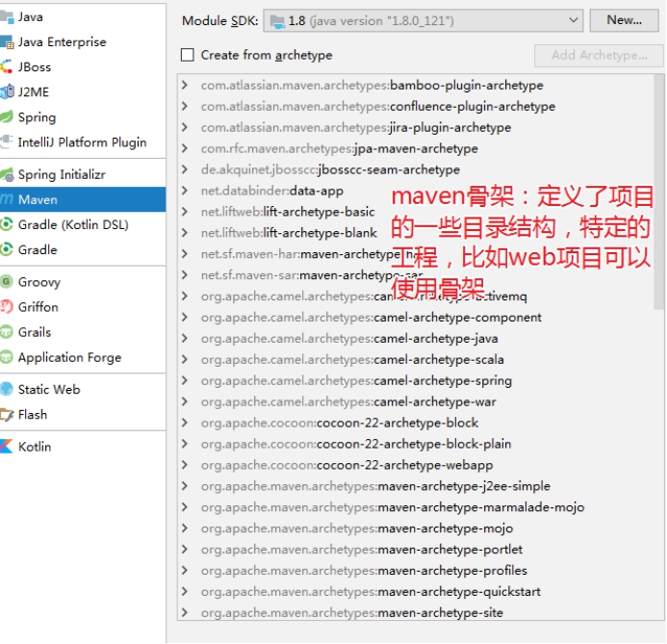The width and height of the screenshot is (667, 644).
Task: Click the Static Web globe icon
Action: 7,389
